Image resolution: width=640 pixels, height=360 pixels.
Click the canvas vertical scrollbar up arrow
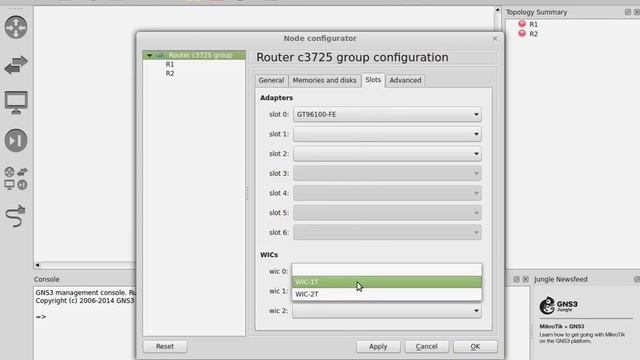pos(498,10)
